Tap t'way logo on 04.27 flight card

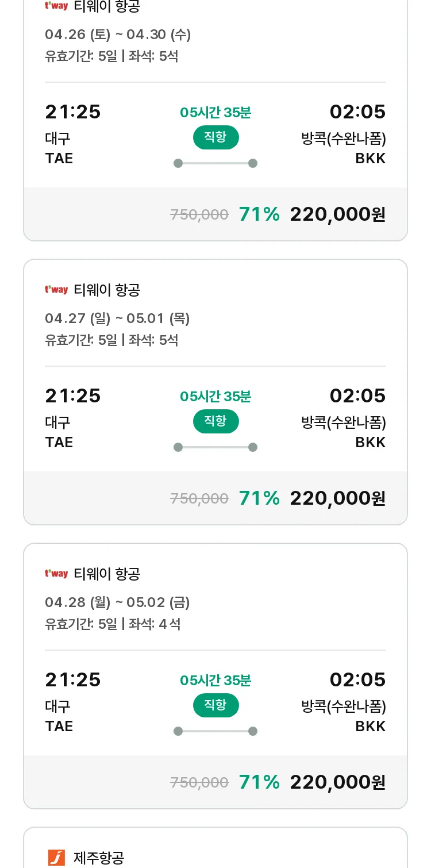(x=56, y=290)
